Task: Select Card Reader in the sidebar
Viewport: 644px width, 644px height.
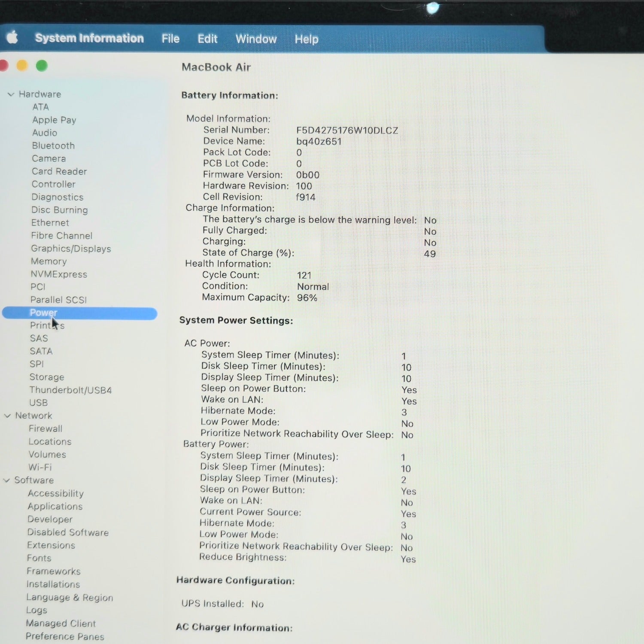Action: point(59,171)
